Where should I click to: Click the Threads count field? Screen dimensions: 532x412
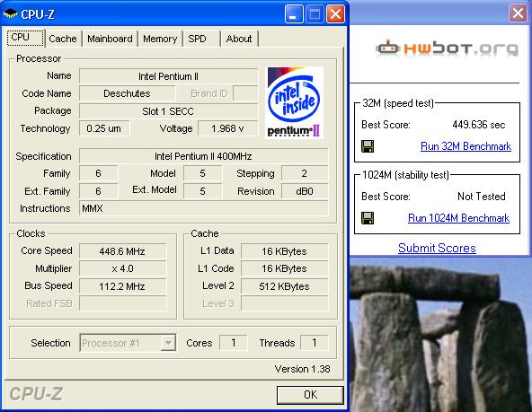tap(315, 343)
